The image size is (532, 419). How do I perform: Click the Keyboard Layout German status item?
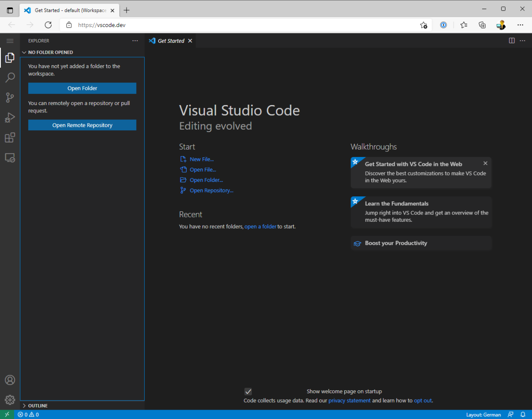(484, 415)
